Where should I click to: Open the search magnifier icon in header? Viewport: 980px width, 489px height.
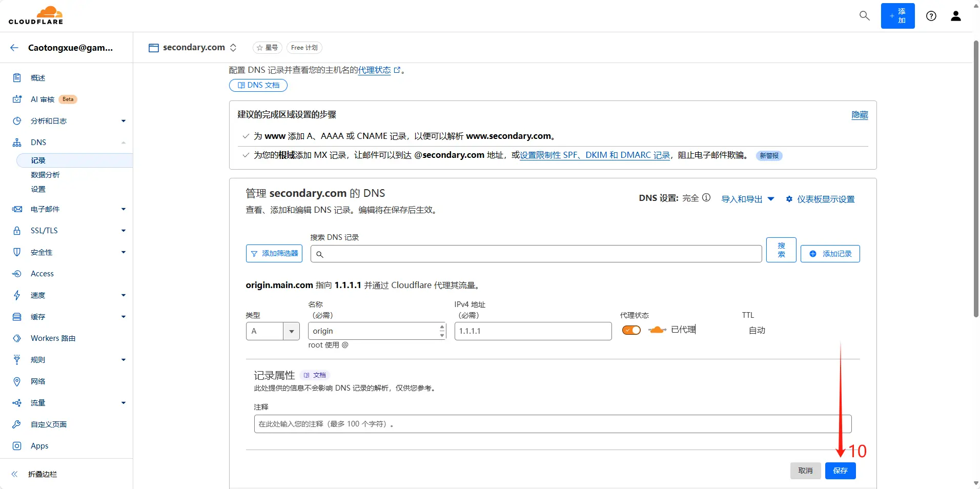[864, 16]
